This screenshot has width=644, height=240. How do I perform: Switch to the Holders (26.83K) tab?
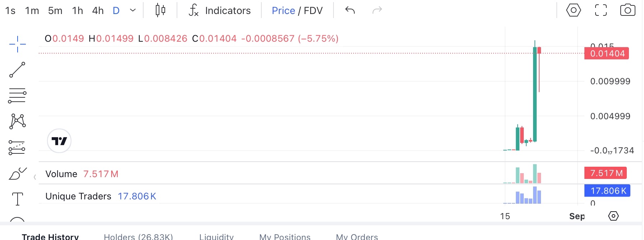[x=138, y=236]
